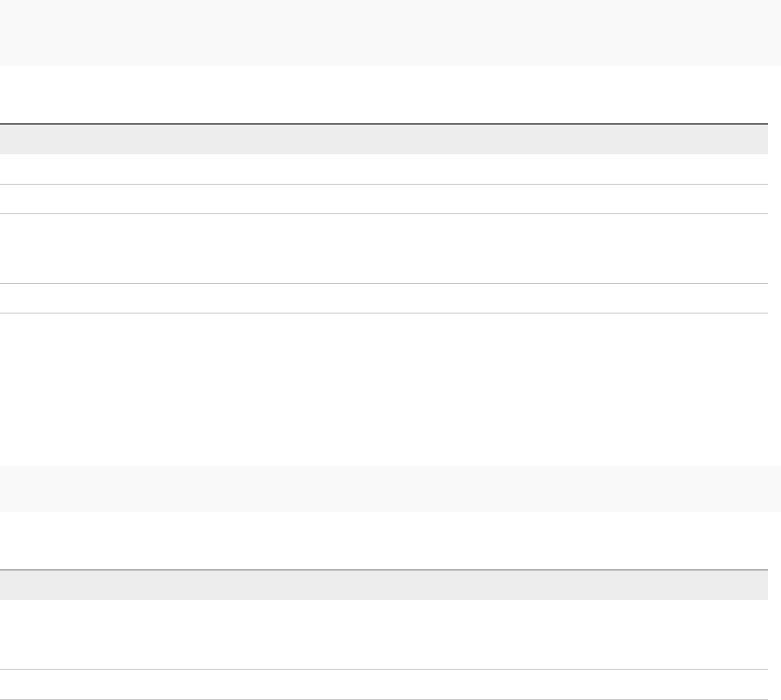Click the dark top border of the upper table

coord(384,124)
